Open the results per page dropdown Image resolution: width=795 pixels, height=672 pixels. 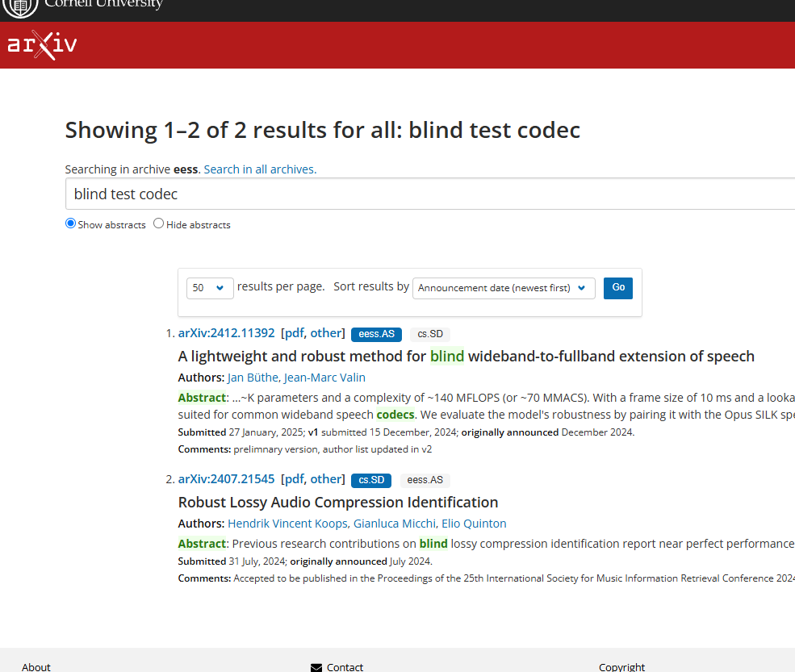pos(210,288)
